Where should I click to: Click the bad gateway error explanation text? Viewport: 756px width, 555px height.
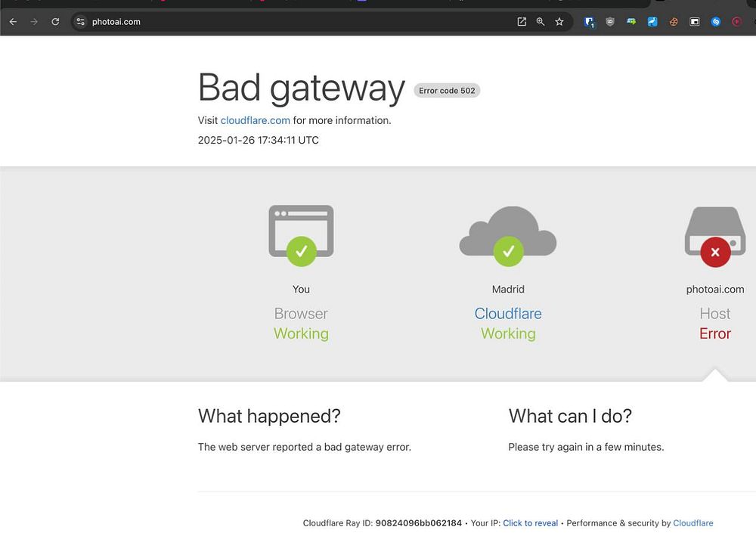(304, 447)
